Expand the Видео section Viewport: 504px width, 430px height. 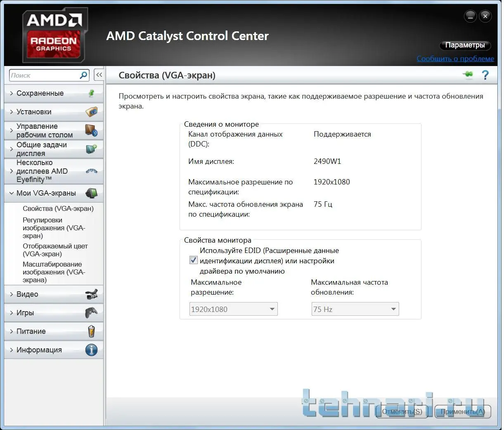(x=54, y=294)
